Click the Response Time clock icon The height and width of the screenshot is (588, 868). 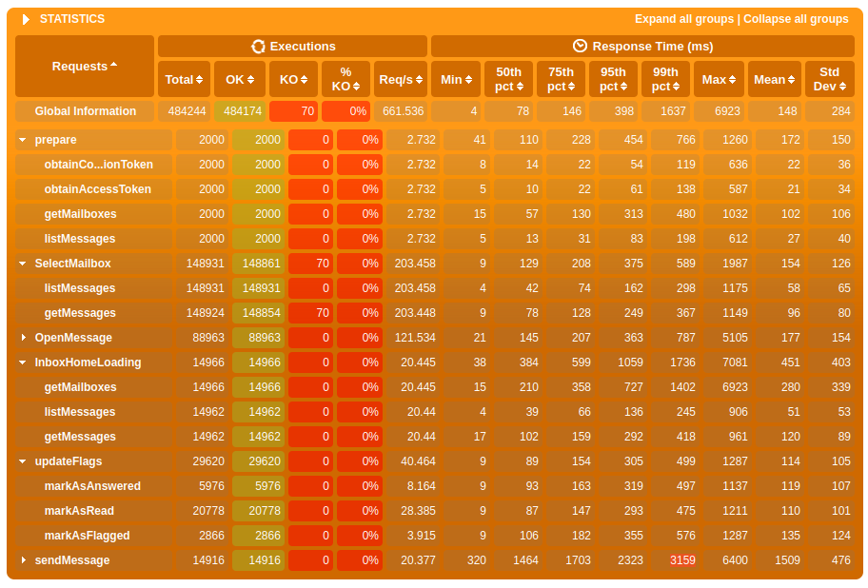(x=580, y=46)
